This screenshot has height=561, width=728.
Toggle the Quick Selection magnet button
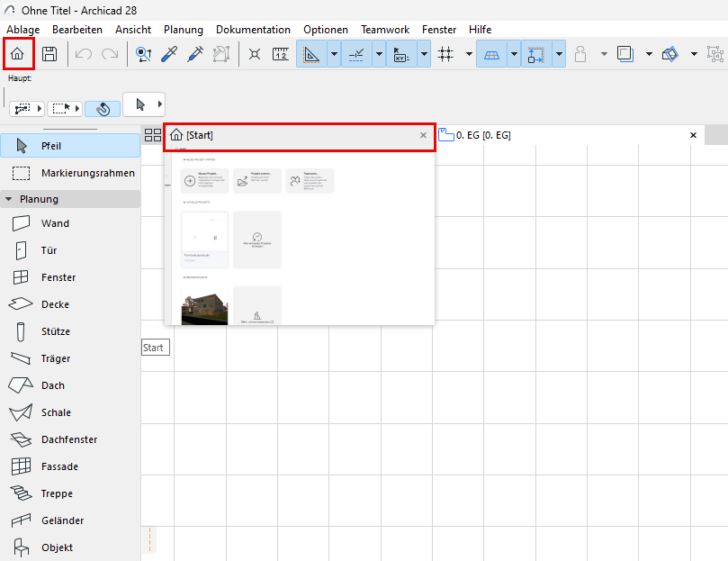tap(103, 109)
